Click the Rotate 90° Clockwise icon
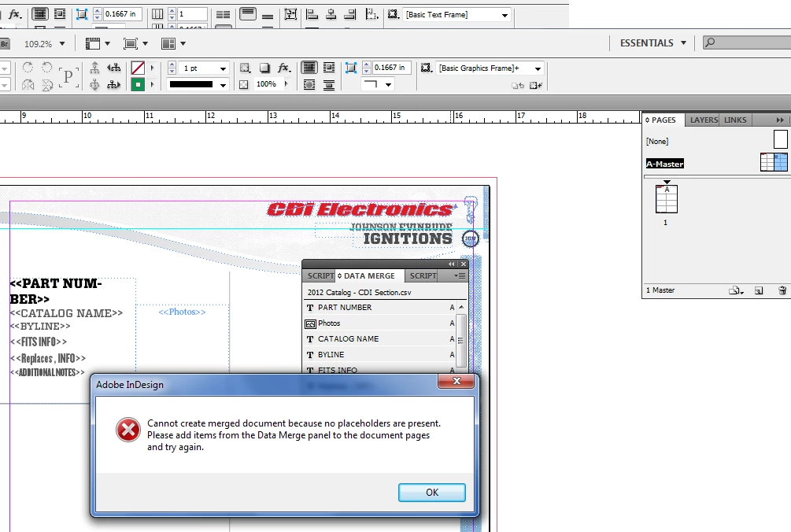This screenshot has width=791, height=532. [28, 68]
